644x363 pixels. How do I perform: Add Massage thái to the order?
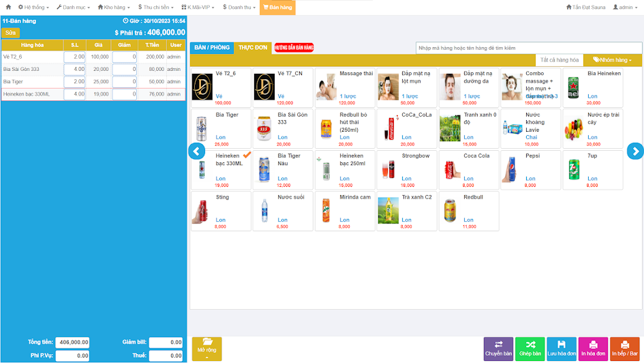click(345, 87)
